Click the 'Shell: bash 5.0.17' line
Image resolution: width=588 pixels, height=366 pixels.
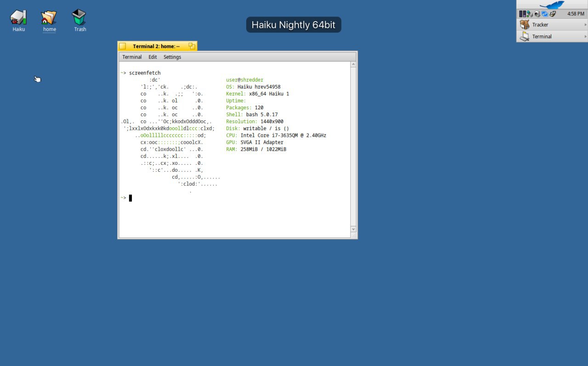252,114
